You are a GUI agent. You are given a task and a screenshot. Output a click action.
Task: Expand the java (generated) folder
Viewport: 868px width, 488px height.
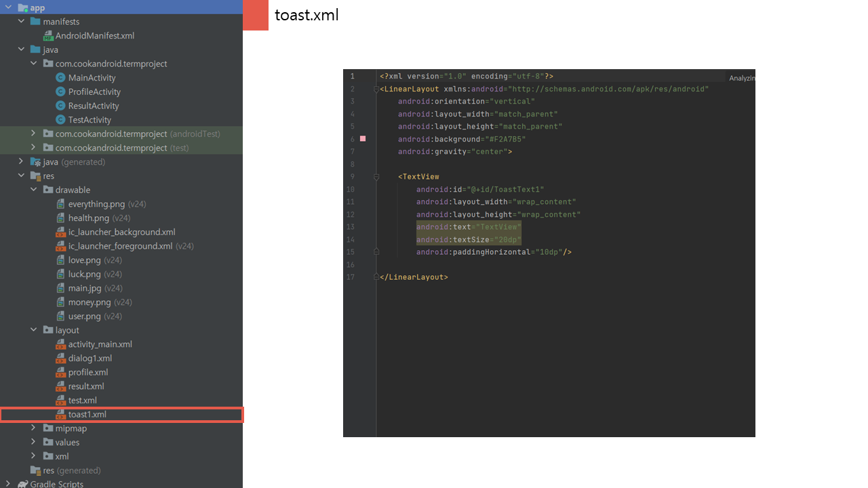tap(21, 161)
